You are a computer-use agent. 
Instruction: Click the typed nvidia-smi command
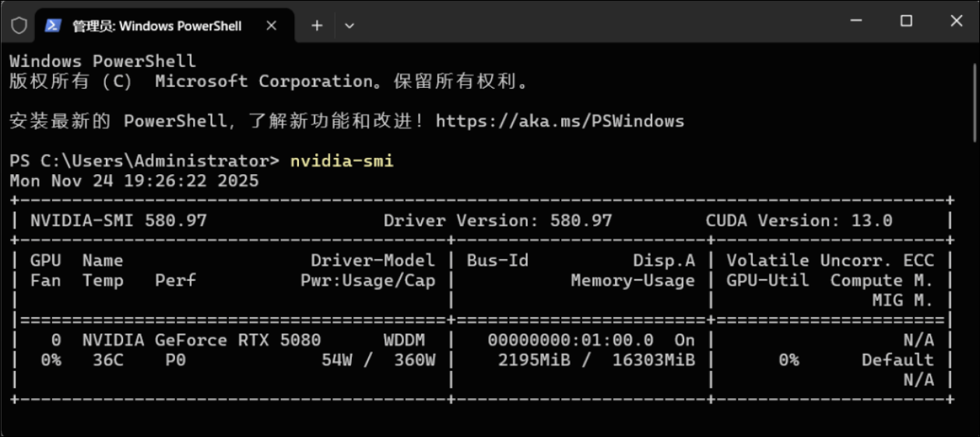342,161
